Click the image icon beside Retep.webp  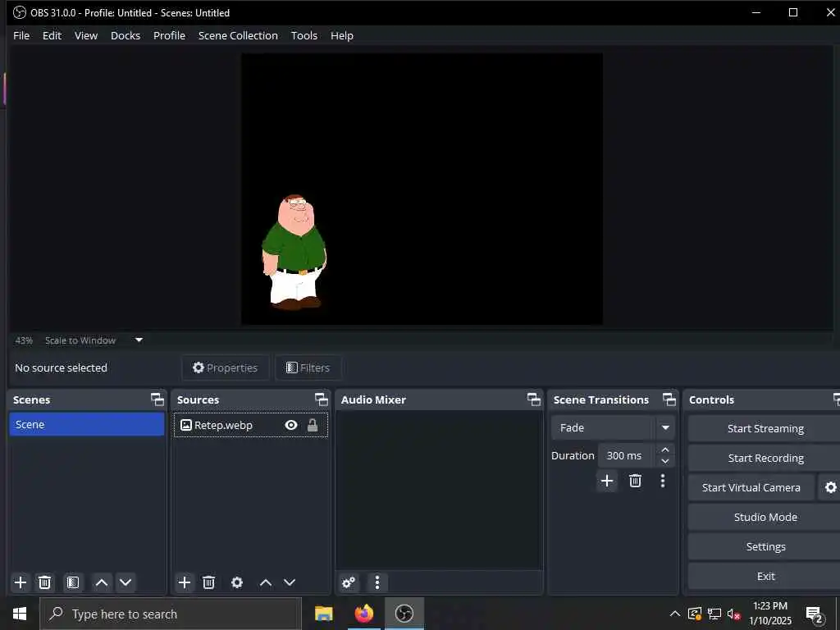coord(186,426)
